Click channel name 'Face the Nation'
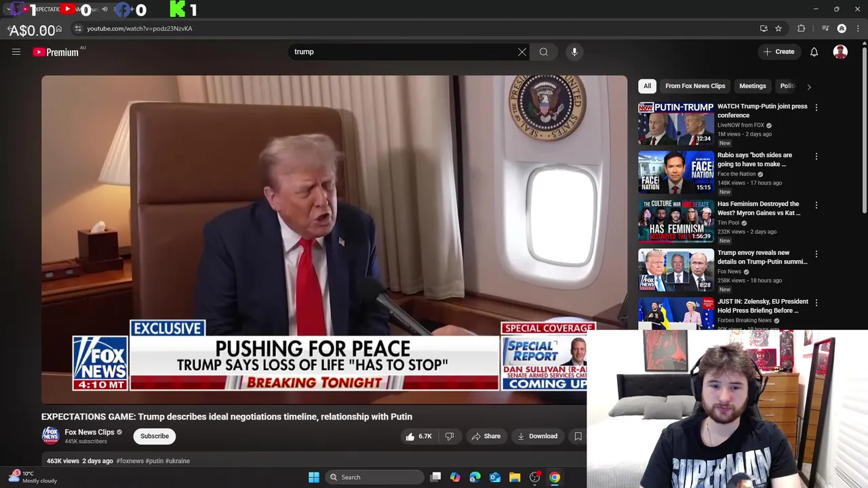The width and height of the screenshot is (868, 488). point(736,174)
